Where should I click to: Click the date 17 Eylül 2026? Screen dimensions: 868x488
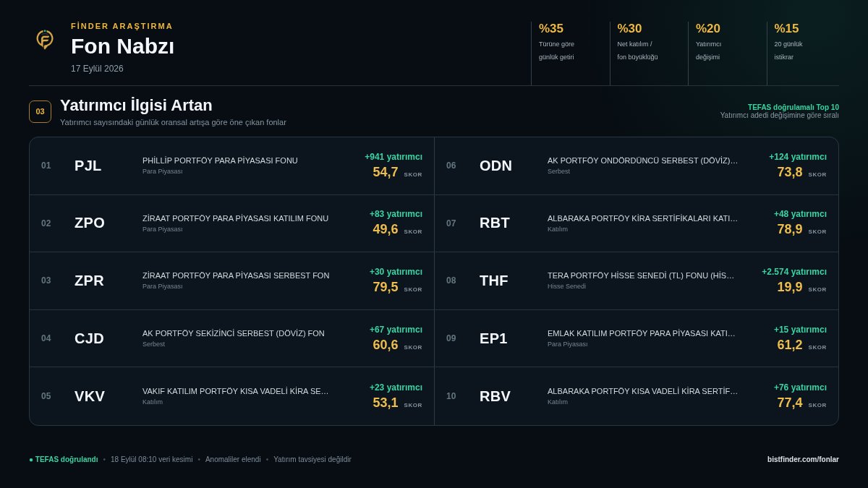point(97,69)
